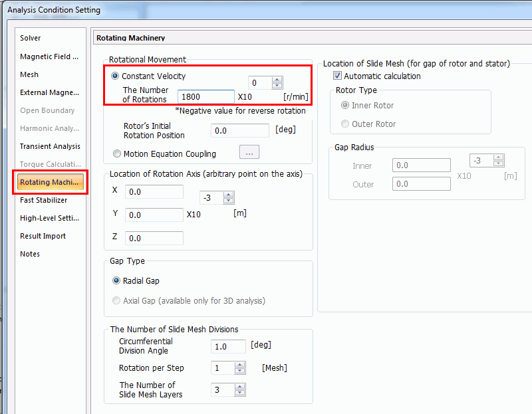Open Motion Equation Coupling settings button

click(x=249, y=152)
